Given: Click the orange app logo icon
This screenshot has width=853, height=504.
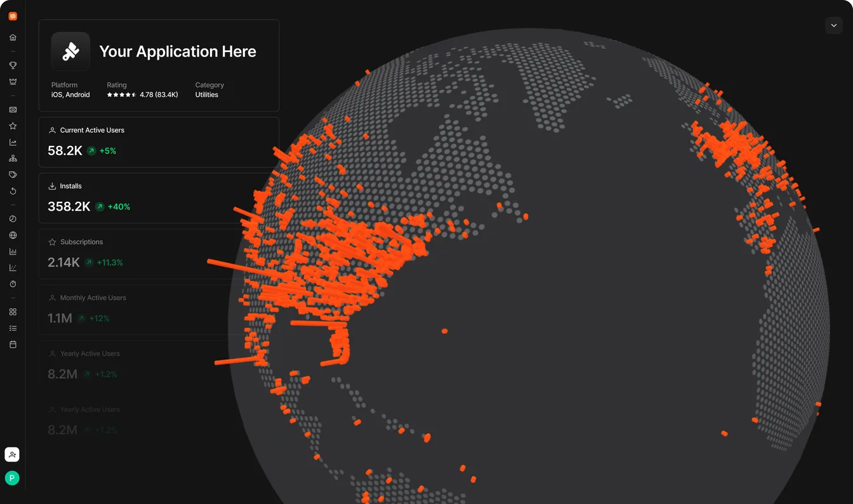Looking at the screenshot, I should (13, 17).
